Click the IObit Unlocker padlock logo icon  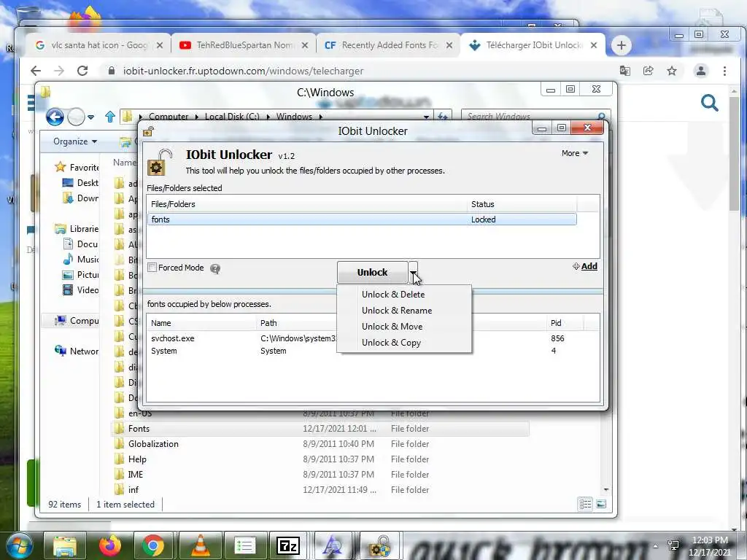(160, 163)
